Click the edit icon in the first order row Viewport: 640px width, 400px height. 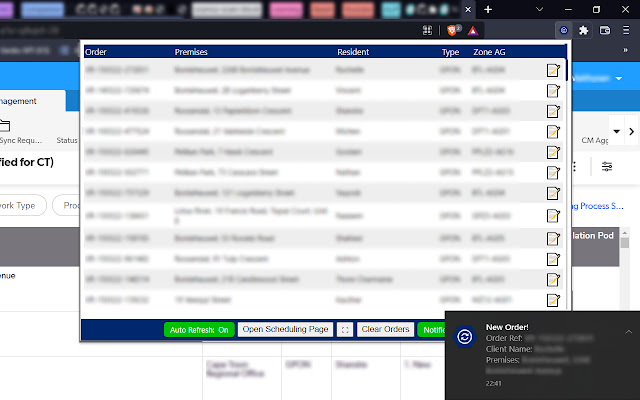[x=553, y=71]
